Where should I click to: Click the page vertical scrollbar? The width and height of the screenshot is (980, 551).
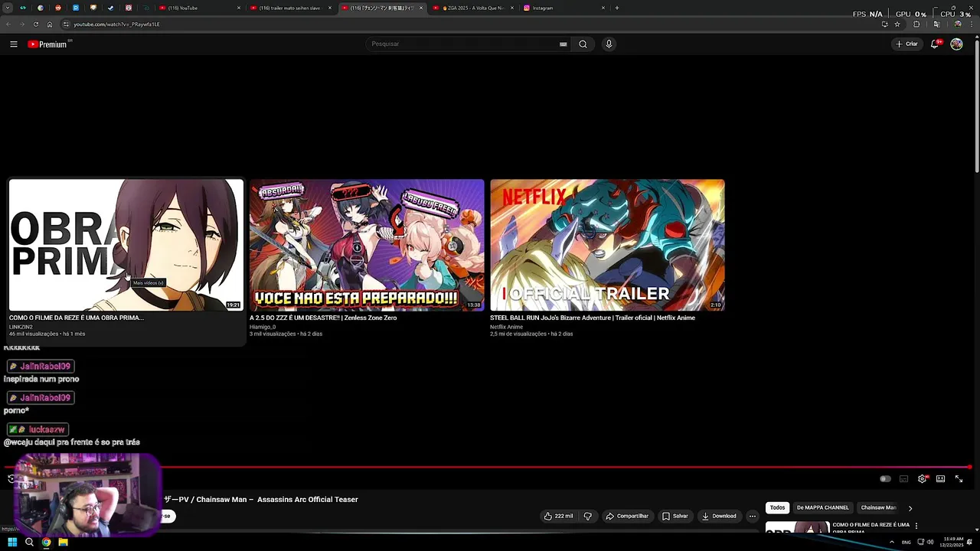[x=977, y=107]
